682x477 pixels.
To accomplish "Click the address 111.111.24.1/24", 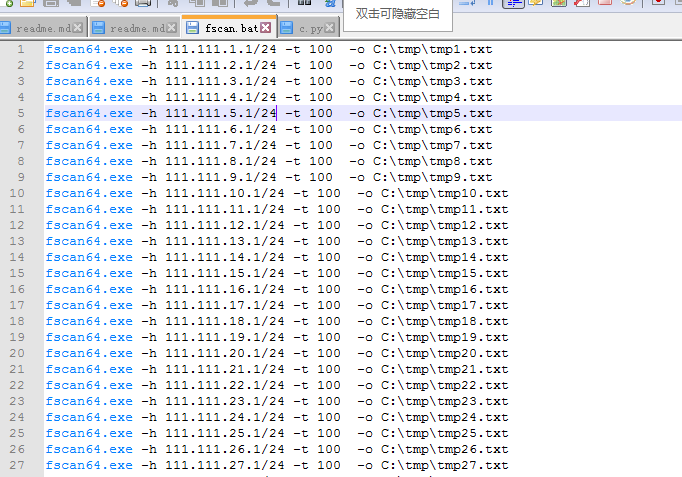I will pos(225,417).
